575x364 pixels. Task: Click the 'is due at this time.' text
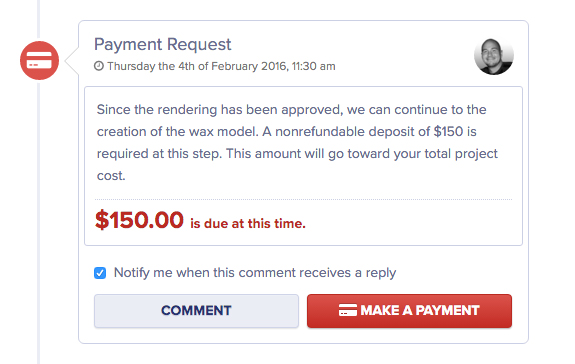tap(248, 224)
